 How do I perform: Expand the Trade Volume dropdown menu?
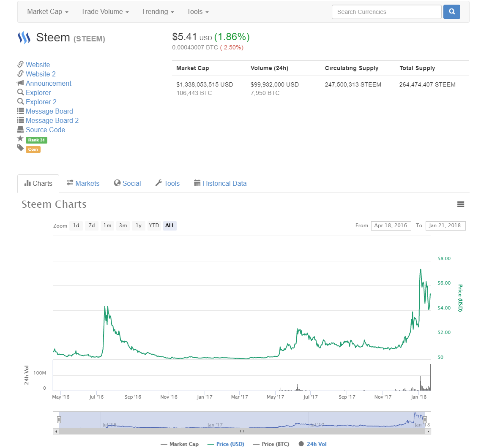pyautogui.click(x=104, y=12)
